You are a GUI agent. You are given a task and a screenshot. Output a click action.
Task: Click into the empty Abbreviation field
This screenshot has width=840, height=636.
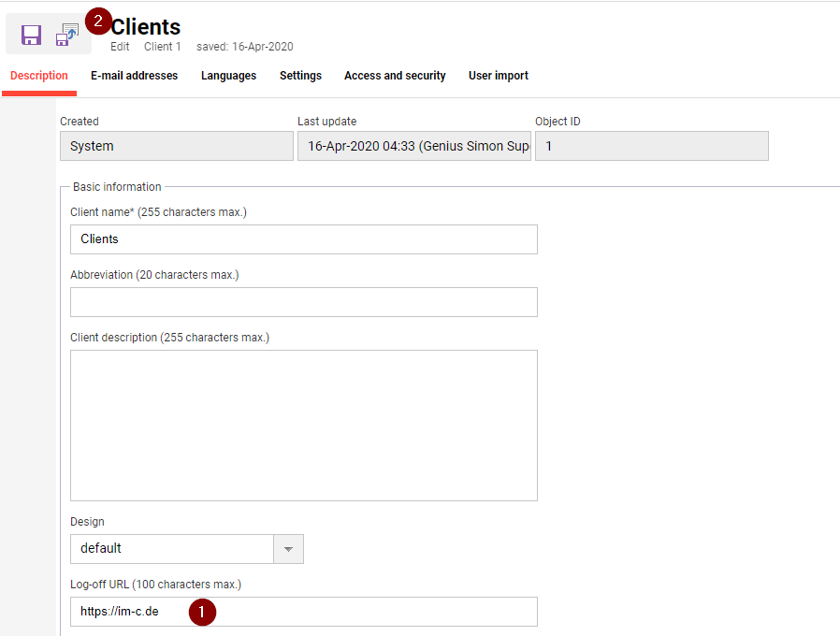(303, 302)
